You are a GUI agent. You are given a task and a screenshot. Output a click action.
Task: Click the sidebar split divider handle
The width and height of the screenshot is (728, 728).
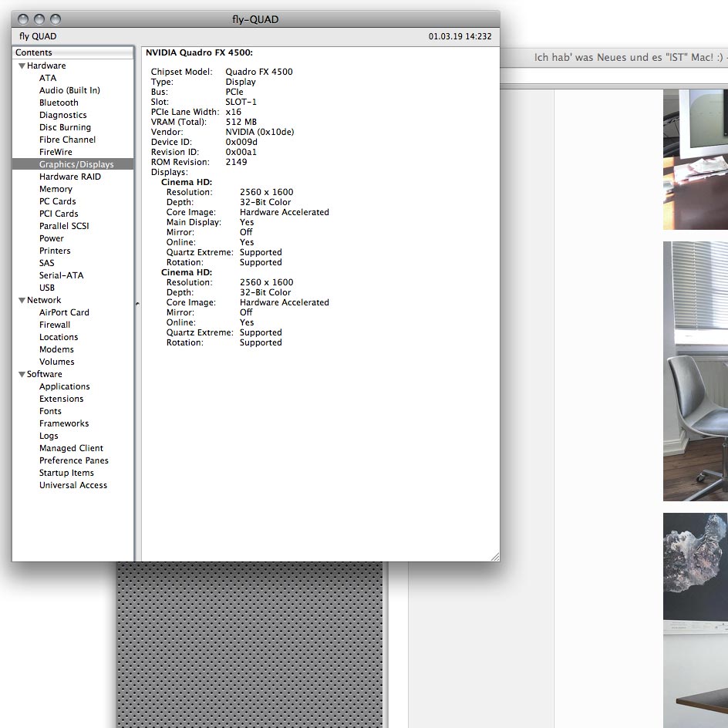tap(137, 304)
